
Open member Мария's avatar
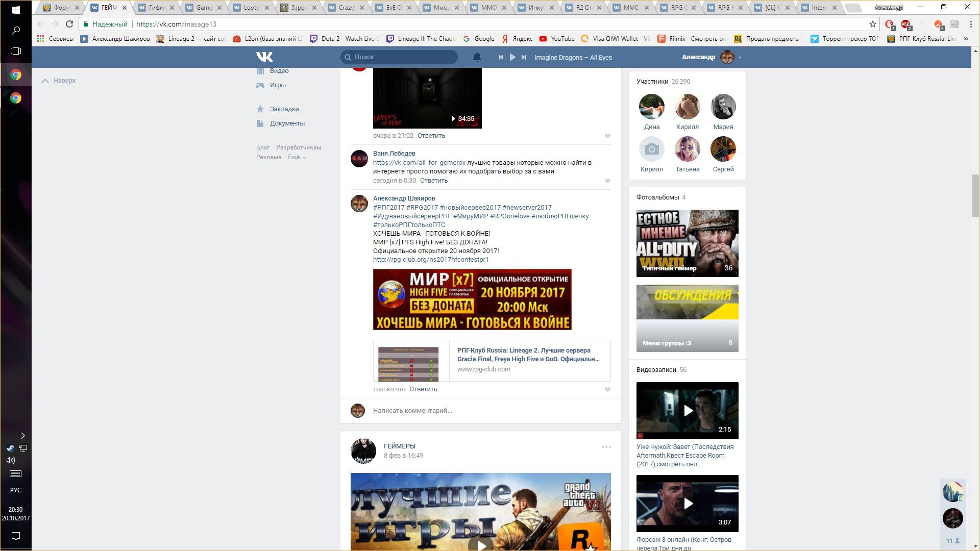coord(723,107)
